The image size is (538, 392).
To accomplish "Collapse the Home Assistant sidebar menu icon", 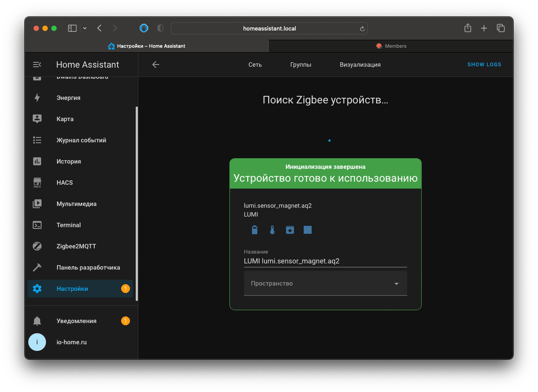I will click(x=37, y=65).
